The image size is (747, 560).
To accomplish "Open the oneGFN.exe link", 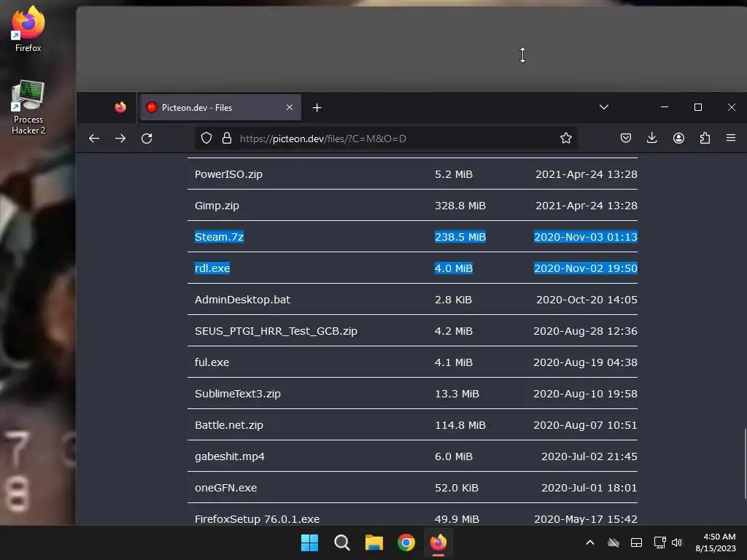I will coord(225,488).
